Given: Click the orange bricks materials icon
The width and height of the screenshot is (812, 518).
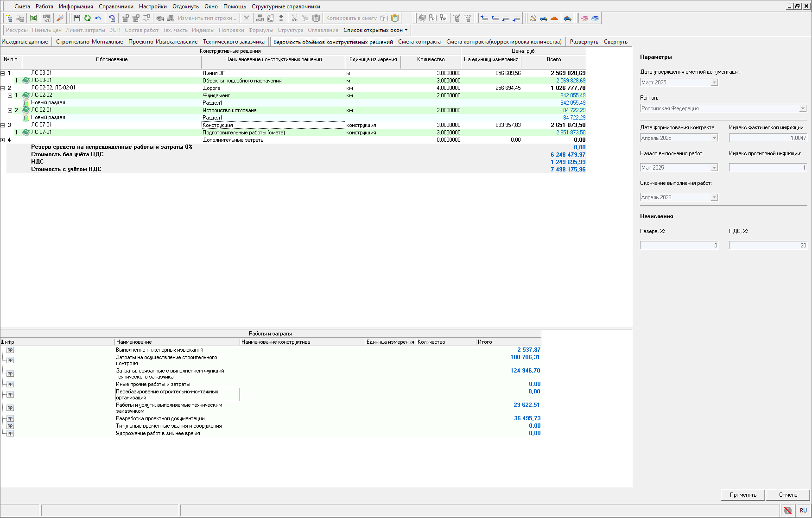Looking at the screenshot, I should tap(554, 18).
